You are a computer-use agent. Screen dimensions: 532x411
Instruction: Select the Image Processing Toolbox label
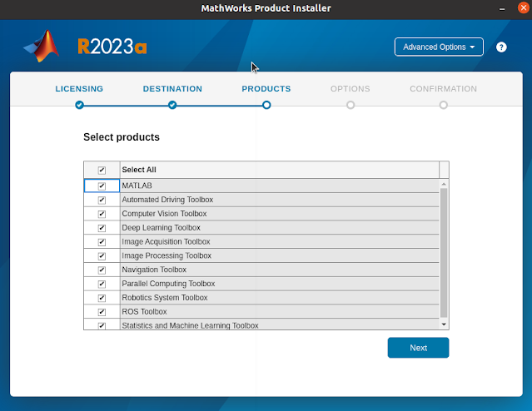167,255
